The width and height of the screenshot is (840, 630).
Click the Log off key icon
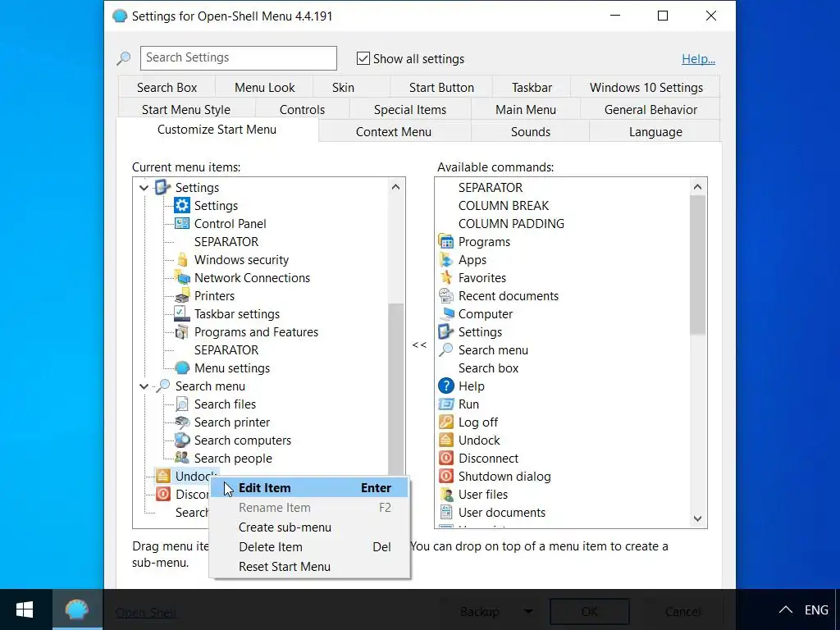pos(445,422)
